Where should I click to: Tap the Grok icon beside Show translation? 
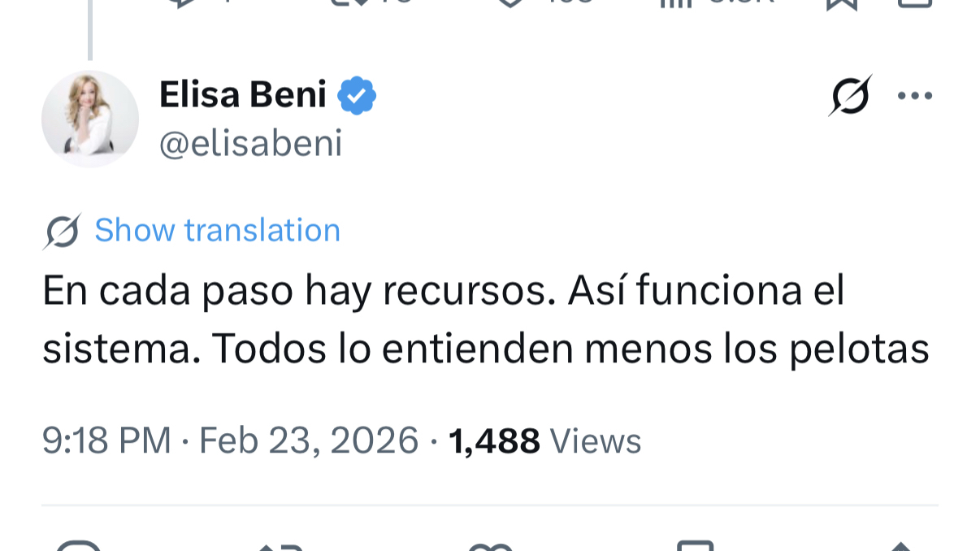[62, 232]
